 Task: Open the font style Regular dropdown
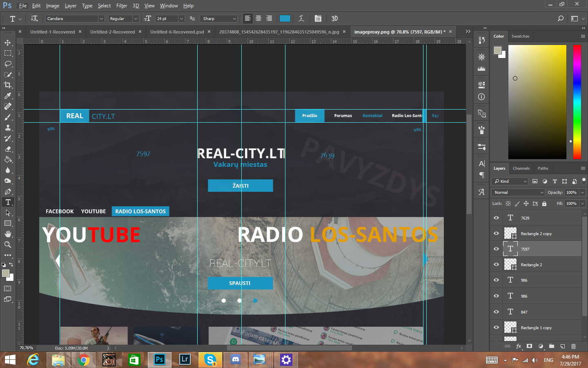coord(135,18)
